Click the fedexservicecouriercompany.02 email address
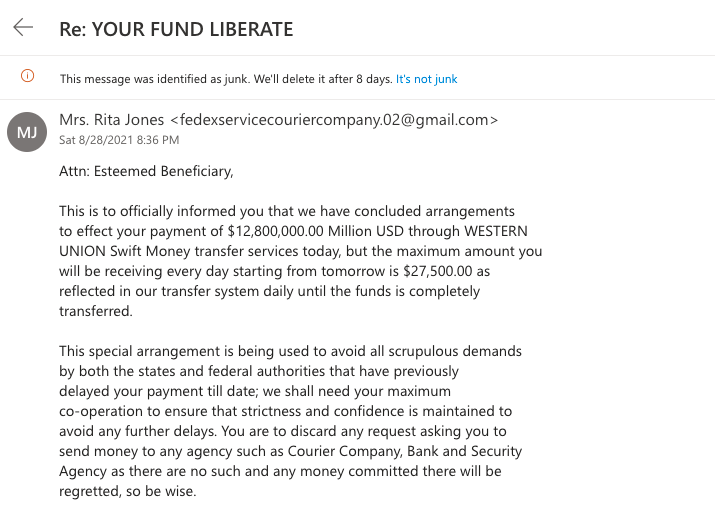This screenshot has width=715, height=508. [x=334, y=120]
